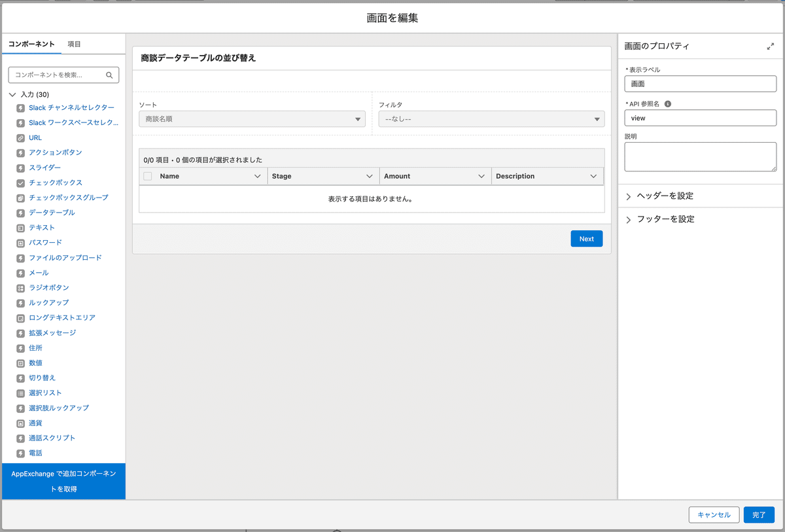Select the データテーブル component label
The height and width of the screenshot is (532, 785).
pyautogui.click(x=52, y=213)
